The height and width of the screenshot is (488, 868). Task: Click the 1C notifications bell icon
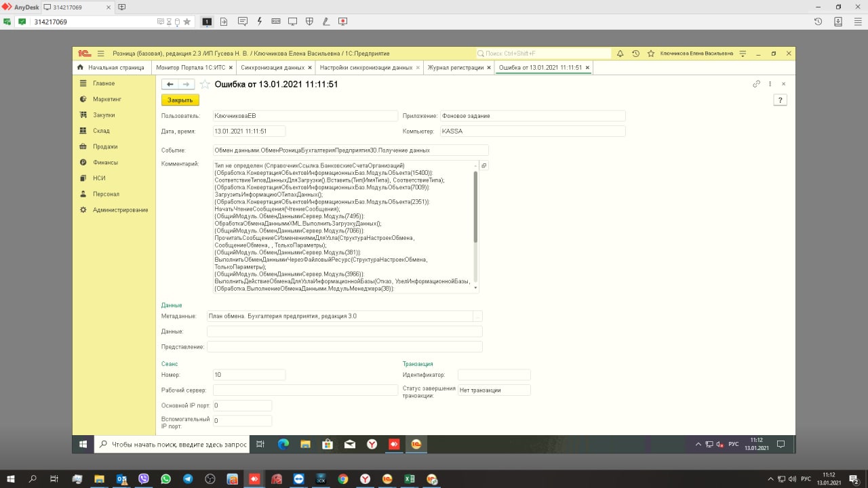click(620, 54)
